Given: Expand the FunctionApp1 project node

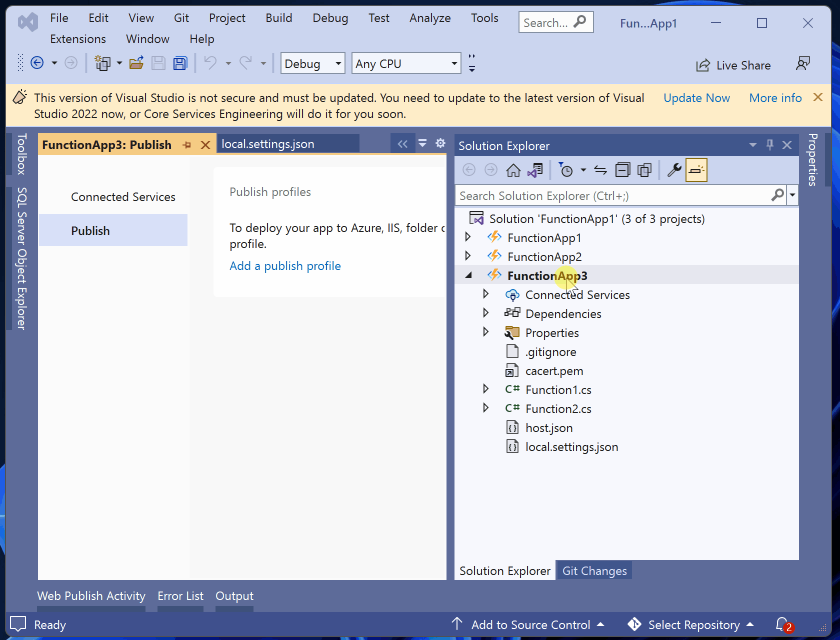Looking at the screenshot, I should pos(468,237).
